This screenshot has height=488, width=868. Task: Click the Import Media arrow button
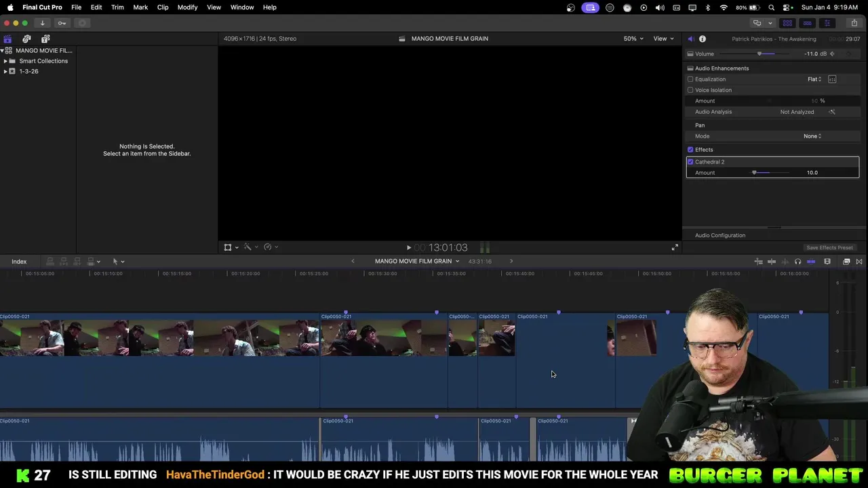(42, 23)
